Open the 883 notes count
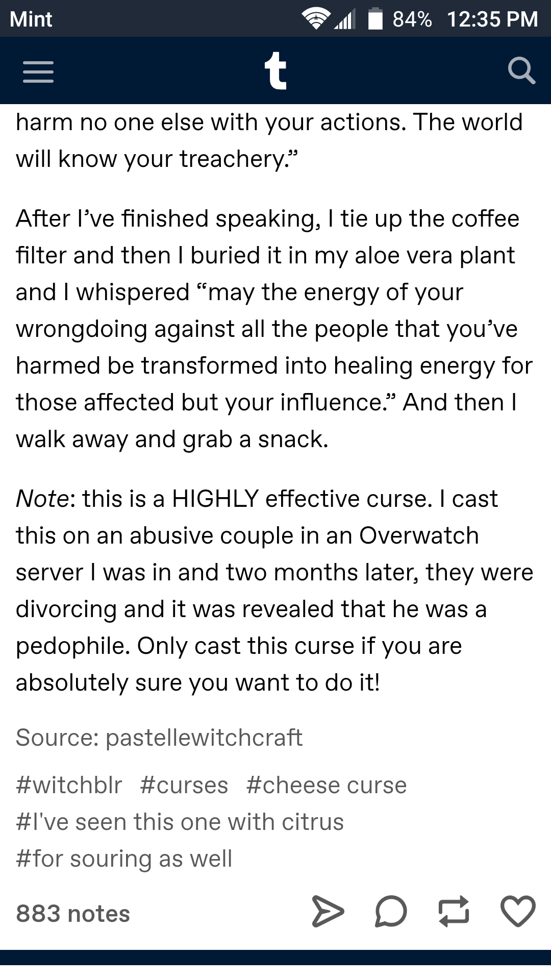 [x=73, y=914]
